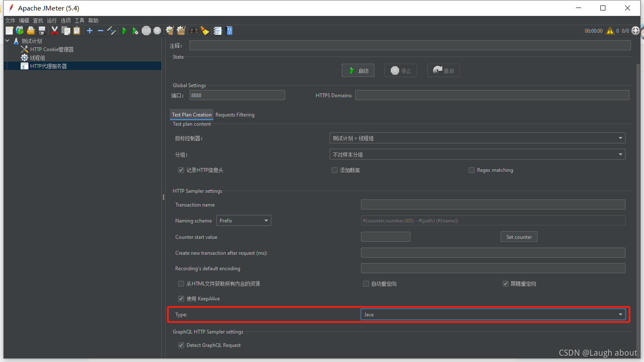Collapse all nodes with minus icon

pos(100,31)
